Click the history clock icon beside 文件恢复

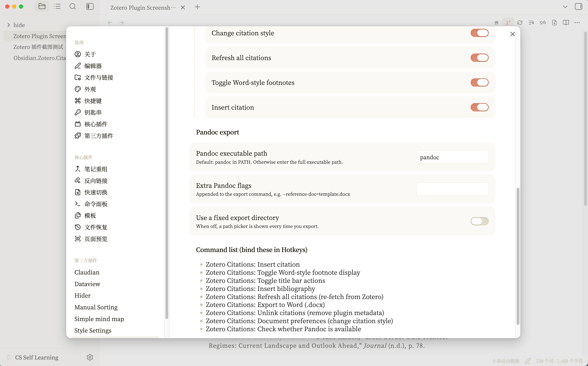78,227
